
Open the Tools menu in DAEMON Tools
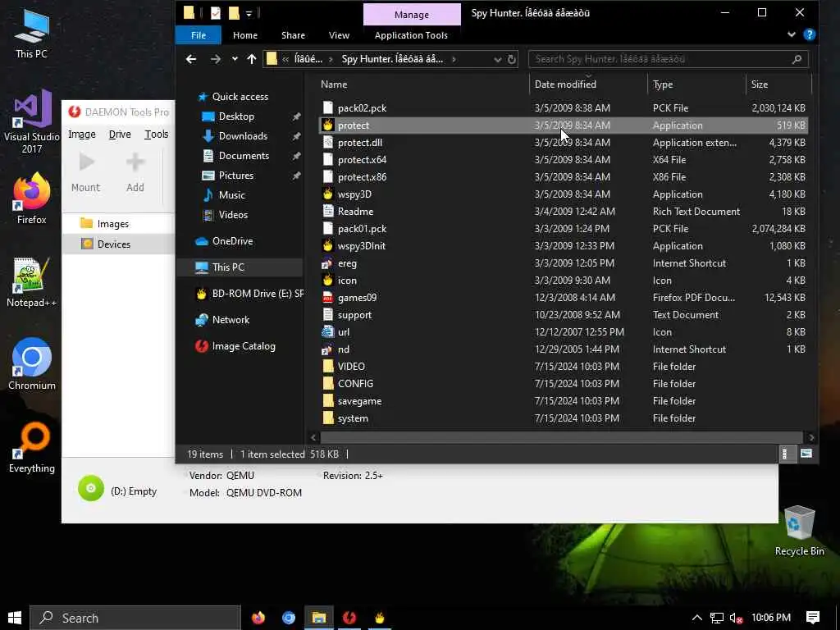[156, 135]
